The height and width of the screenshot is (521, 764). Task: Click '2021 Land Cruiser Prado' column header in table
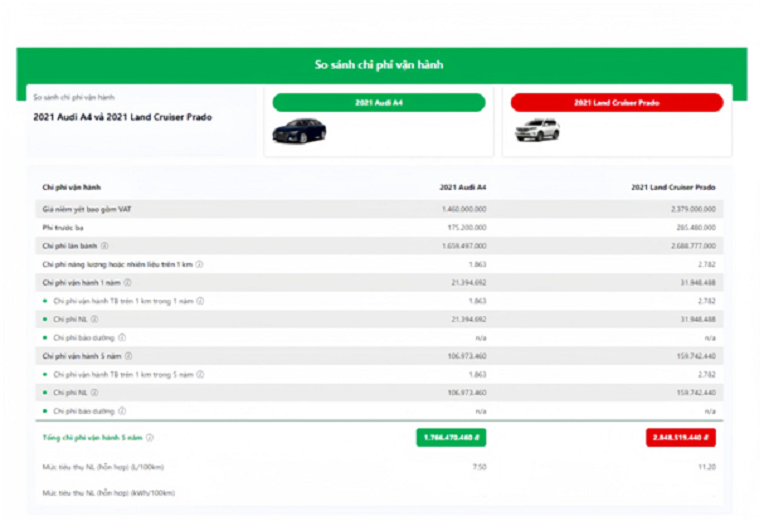[673, 187]
